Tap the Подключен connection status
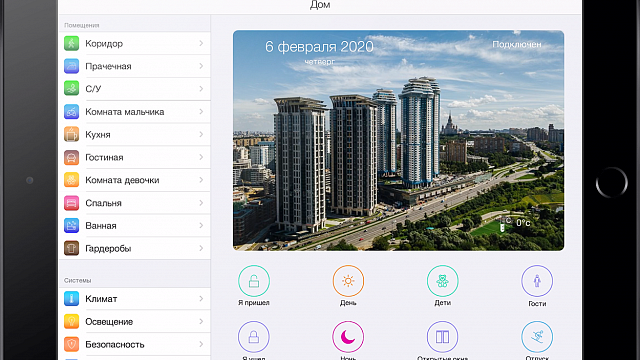This screenshot has height=360, width=640. (x=517, y=44)
